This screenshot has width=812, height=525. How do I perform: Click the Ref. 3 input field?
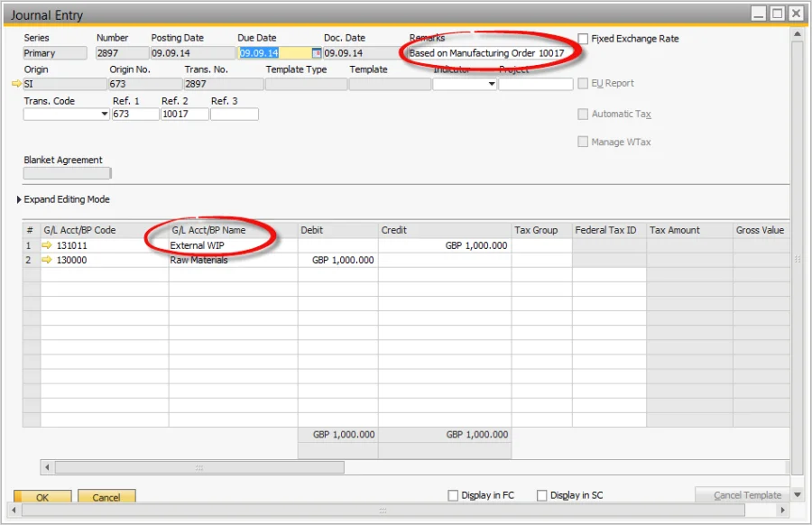(x=234, y=114)
